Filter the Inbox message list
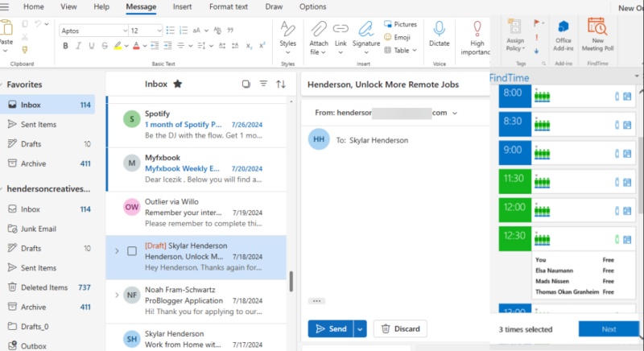 click(x=263, y=85)
